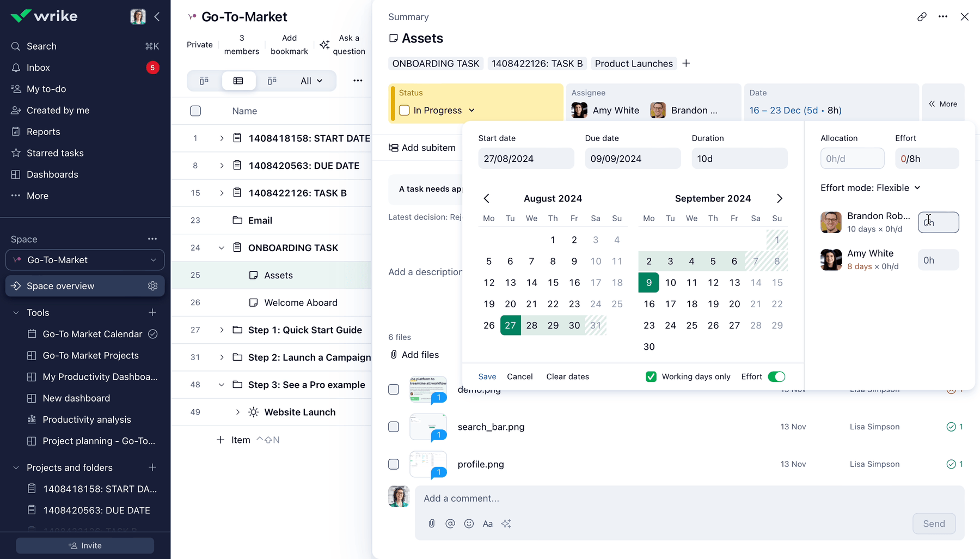Collapse the ONBOARDING TASK row
Viewport: 980px width, 559px height.
point(222,248)
